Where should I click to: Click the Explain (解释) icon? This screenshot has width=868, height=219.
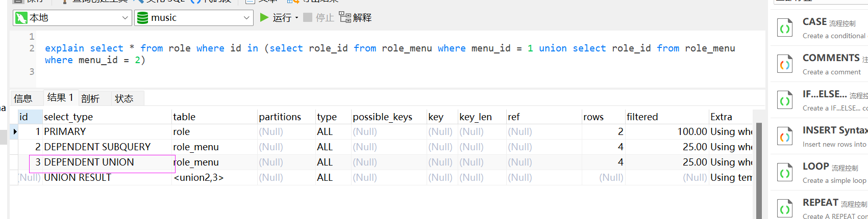[x=345, y=17]
